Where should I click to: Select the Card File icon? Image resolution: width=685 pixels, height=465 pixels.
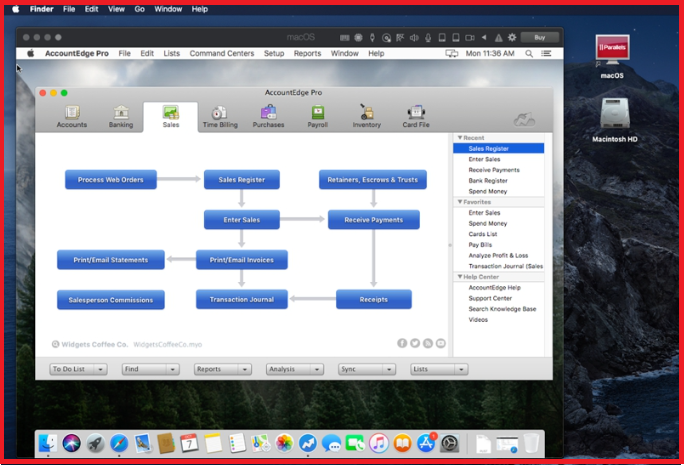[x=416, y=116]
